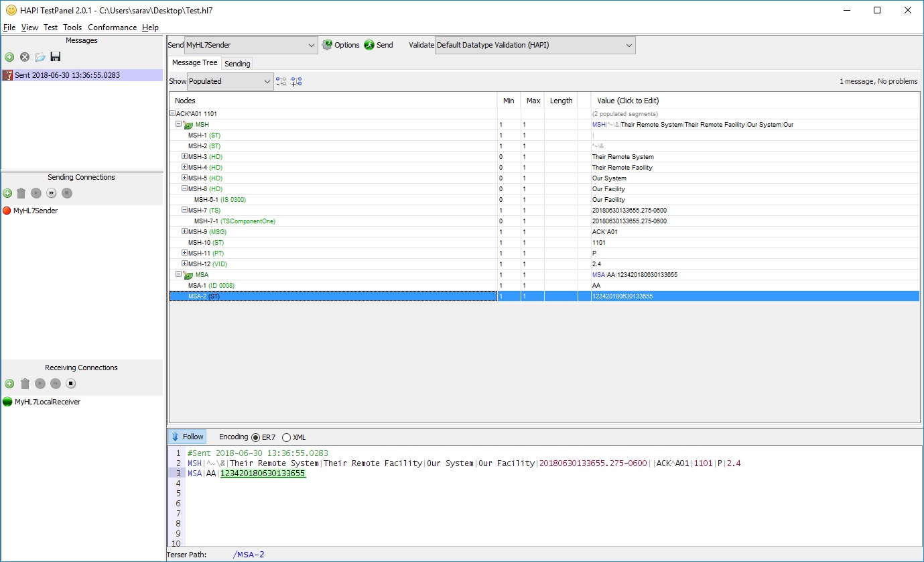Stop the MyHL7LocalReceiver connection
Screen dimensions: 924x562
(x=70, y=383)
